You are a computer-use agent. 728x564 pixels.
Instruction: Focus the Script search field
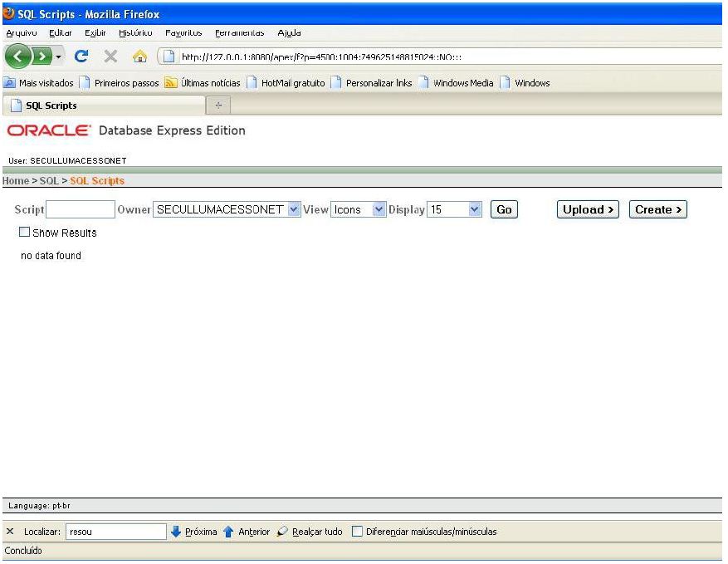[81, 209]
